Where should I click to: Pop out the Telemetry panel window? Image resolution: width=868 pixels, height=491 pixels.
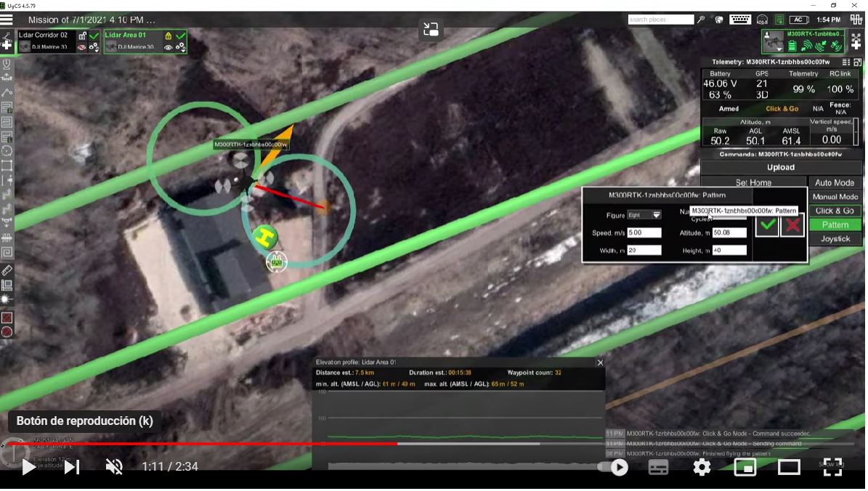[858, 62]
